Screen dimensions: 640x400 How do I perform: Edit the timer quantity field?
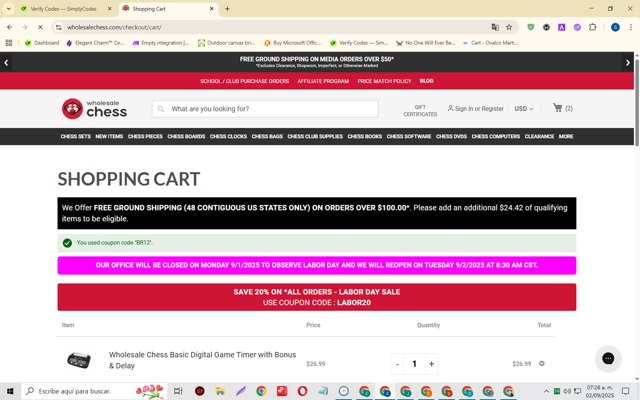point(414,364)
